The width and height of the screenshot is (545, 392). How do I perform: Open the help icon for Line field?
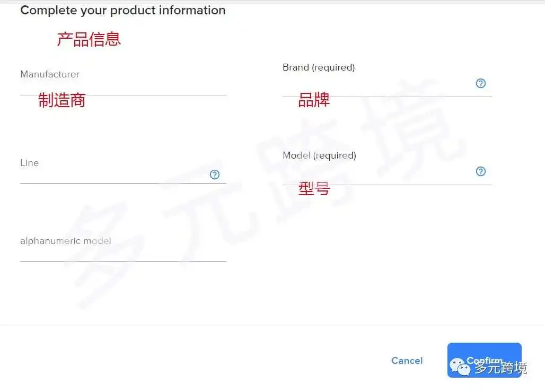tap(215, 175)
